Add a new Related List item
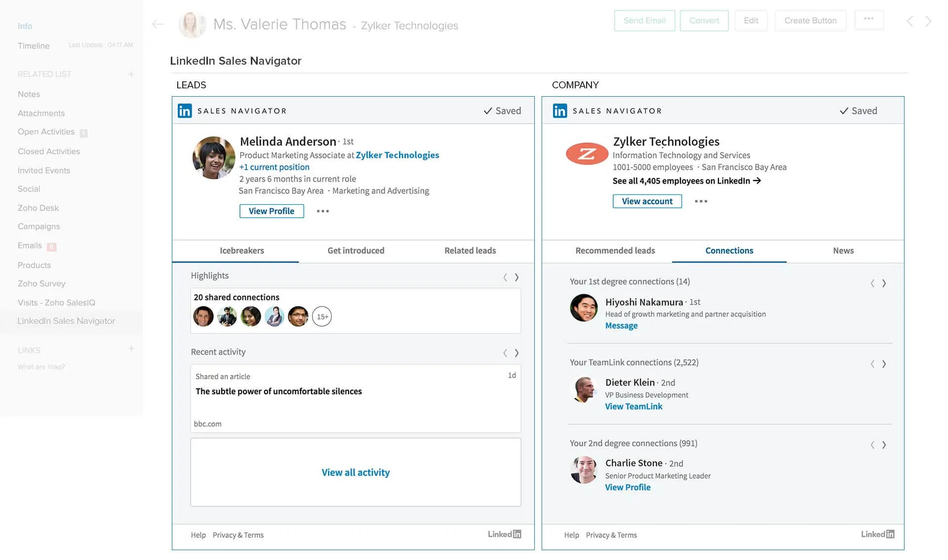The image size is (948, 560). 131,74
